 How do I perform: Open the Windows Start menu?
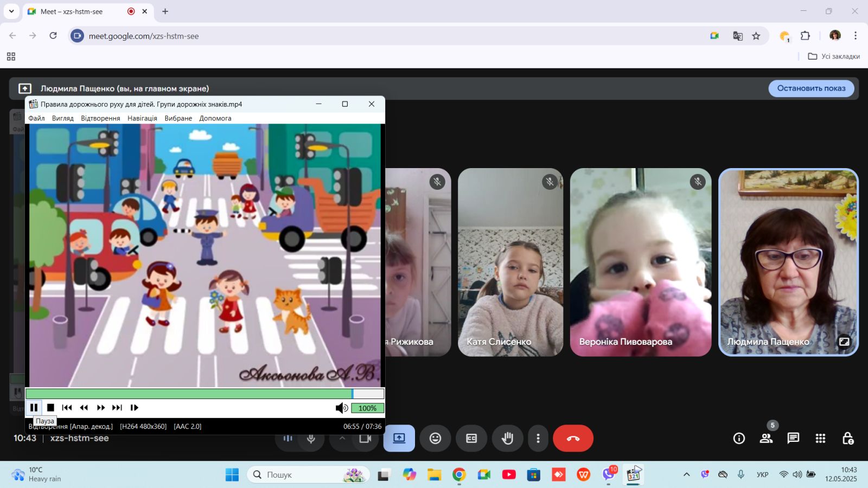(232, 475)
